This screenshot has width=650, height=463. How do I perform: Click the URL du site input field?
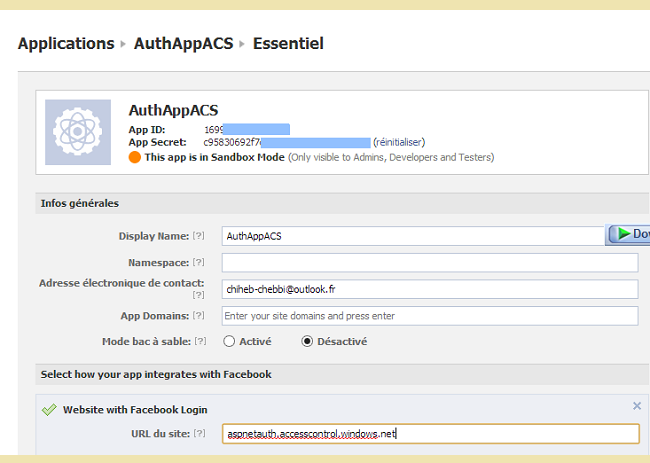click(x=430, y=434)
